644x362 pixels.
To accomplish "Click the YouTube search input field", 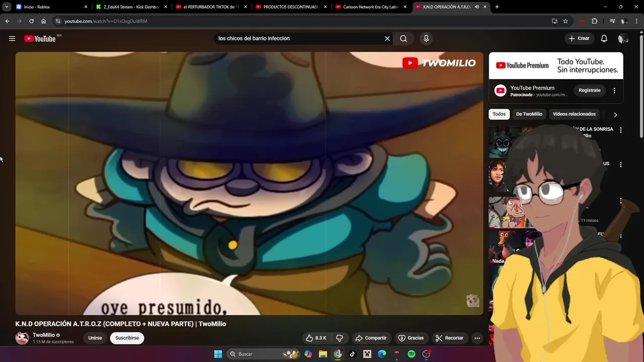I will 300,38.
